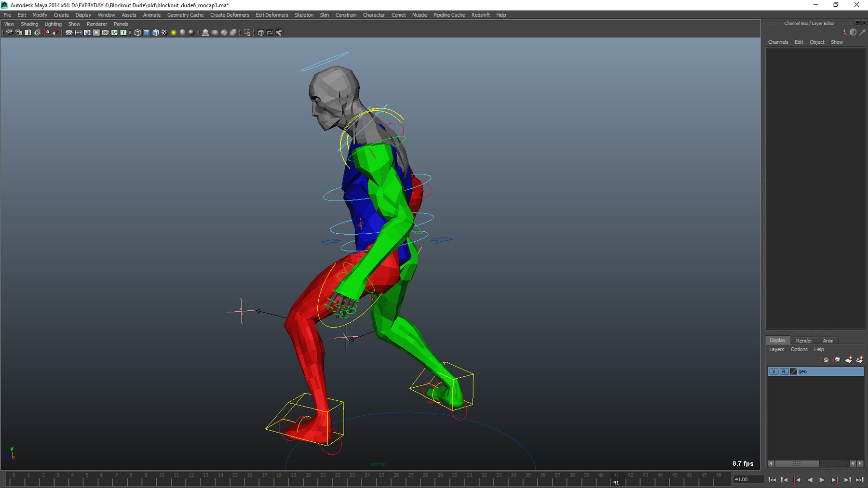The image size is (868, 488).
Task: Click the current frame field showing 41.00
Action: (x=747, y=479)
